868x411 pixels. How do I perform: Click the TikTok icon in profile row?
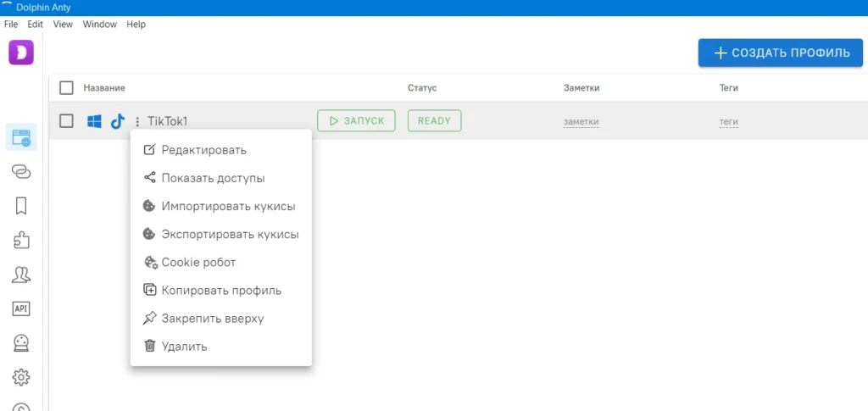(x=117, y=121)
